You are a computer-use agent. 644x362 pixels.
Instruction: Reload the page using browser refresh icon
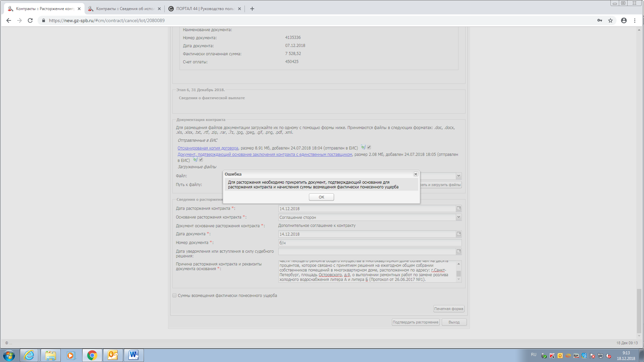(30, 20)
